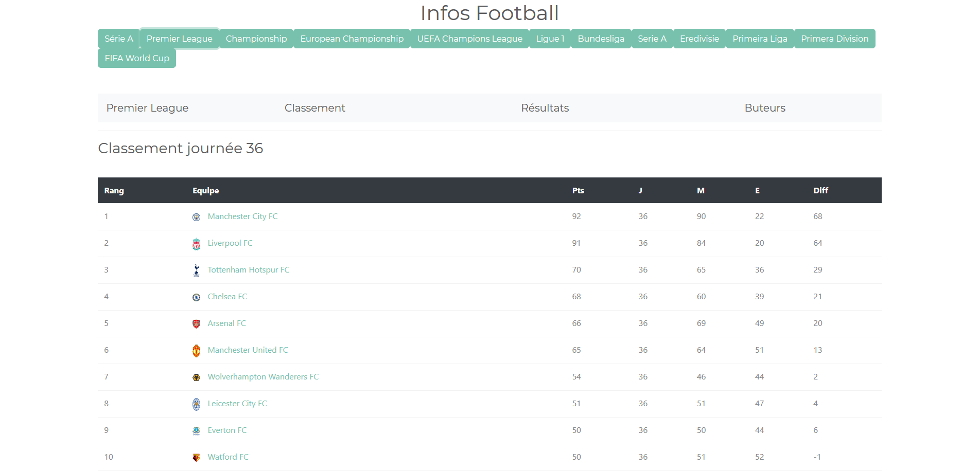Click the Watford FC crest icon
980x471 pixels.
[x=197, y=457]
